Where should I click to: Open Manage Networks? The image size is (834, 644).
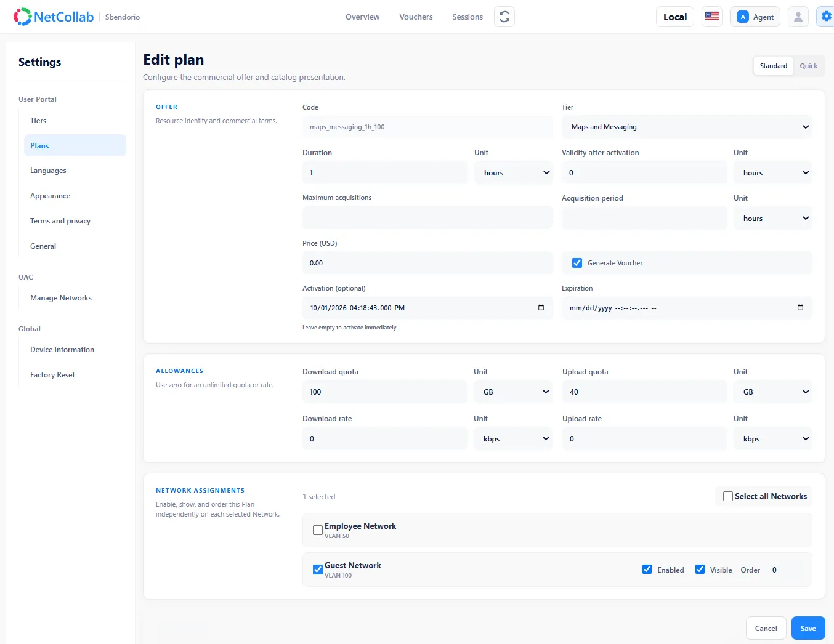[x=75, y=298]
